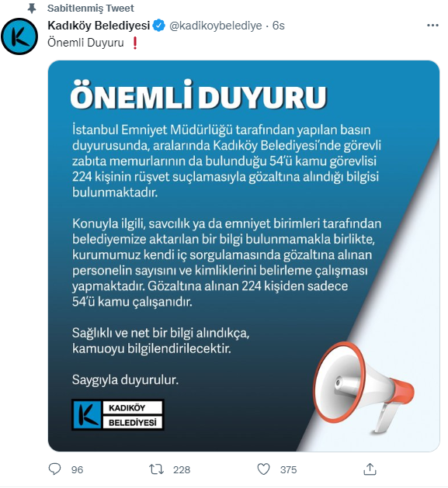Click the Sabitlenmiş Tweet label
The image size is (448, 488).
click(x=91, y=8)
